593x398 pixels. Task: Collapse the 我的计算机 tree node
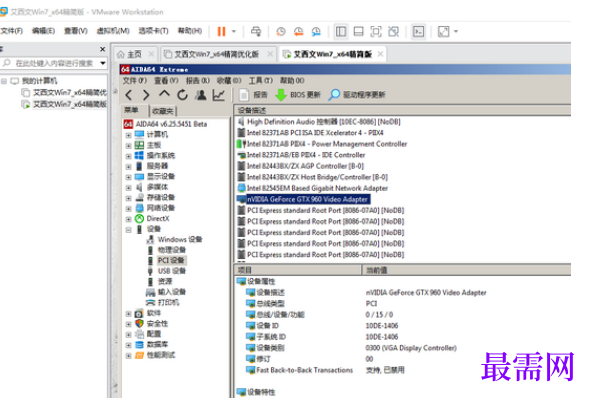[x=4, y=81]
